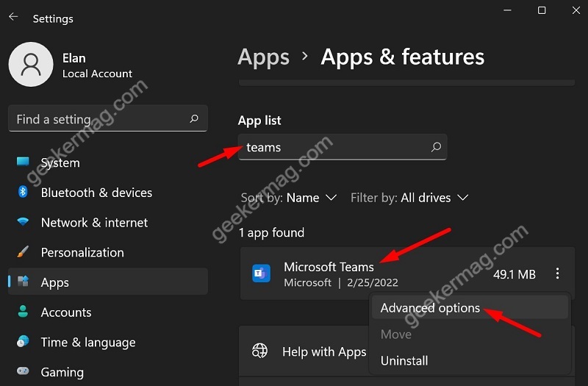Choose Uninstall from the context menu
The height and width of the screenshot is (386, 588).
click(x=470, y=360)
